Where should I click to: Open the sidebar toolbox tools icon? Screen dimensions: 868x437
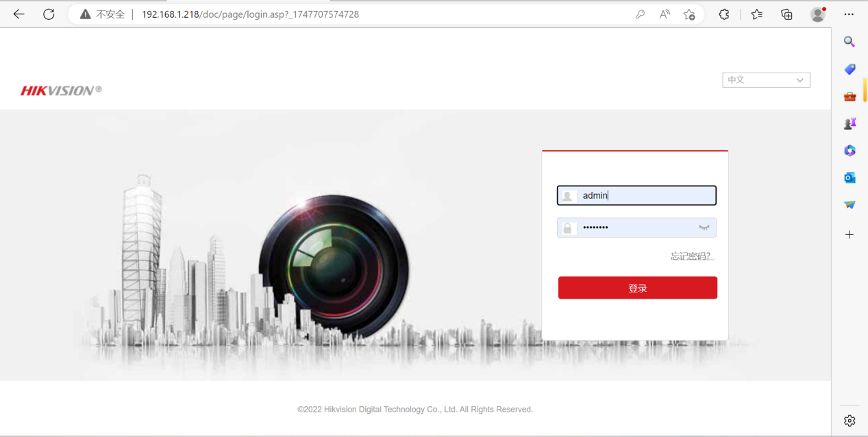[850, 97]
